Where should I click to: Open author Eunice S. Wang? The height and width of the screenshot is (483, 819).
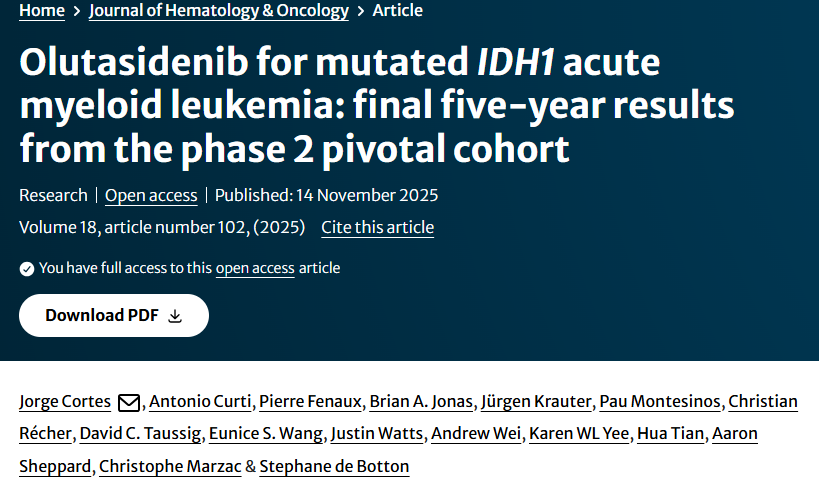click(x=265, y=434)
